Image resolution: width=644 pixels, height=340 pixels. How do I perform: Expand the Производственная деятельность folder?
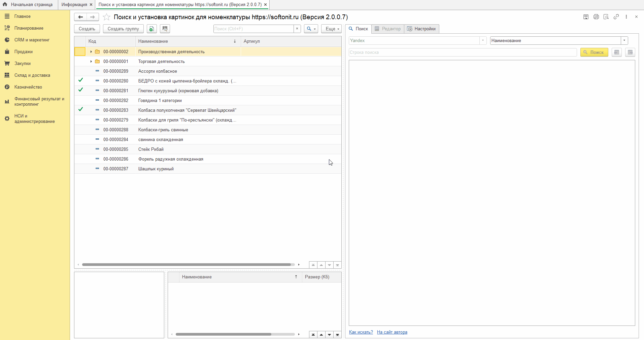[91, 52]
